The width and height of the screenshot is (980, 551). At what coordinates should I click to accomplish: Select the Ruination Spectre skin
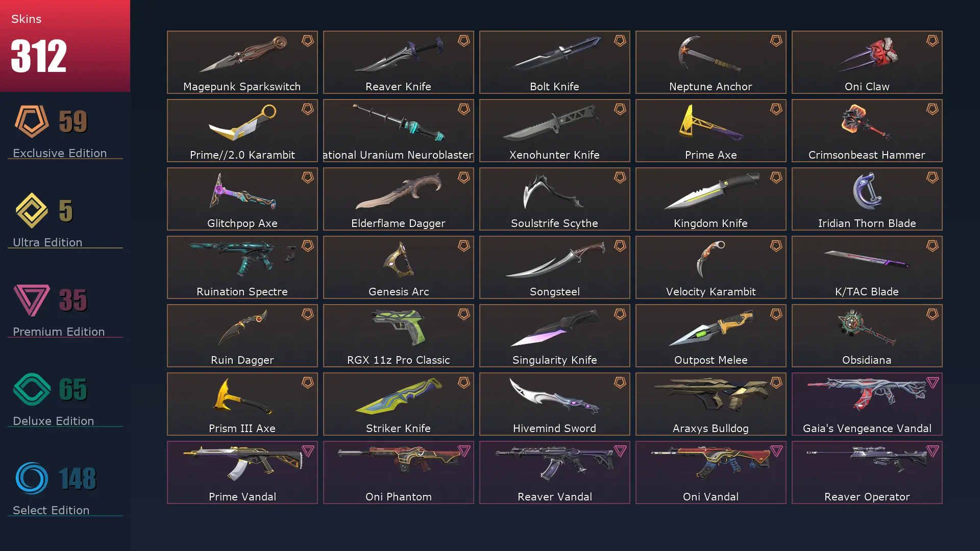[242, 267]
